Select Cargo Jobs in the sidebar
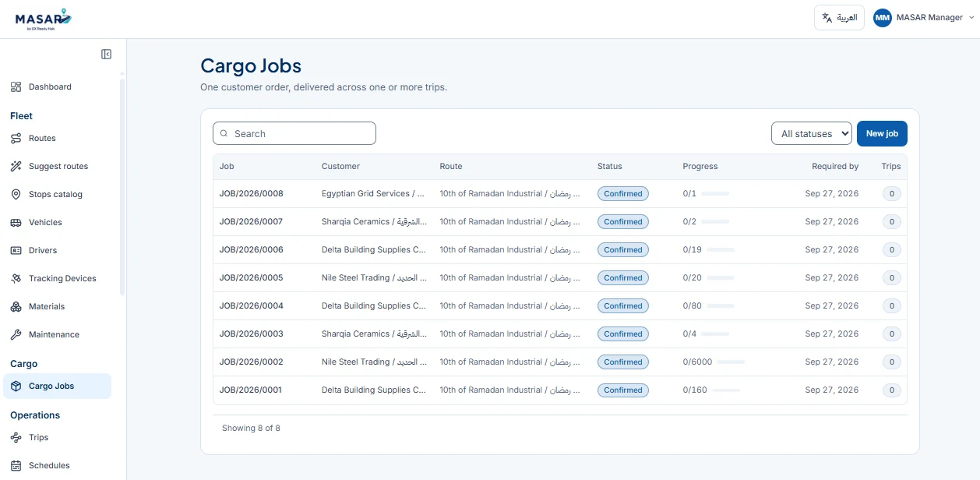Screen dimensions: 980x480 point(58,386)
